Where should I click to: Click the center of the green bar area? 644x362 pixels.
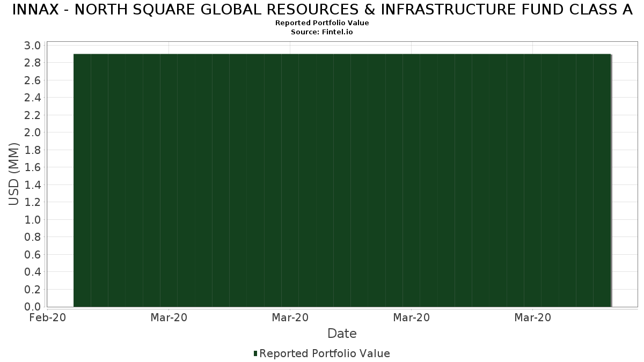pyautogui.click(x=342, y=180)
